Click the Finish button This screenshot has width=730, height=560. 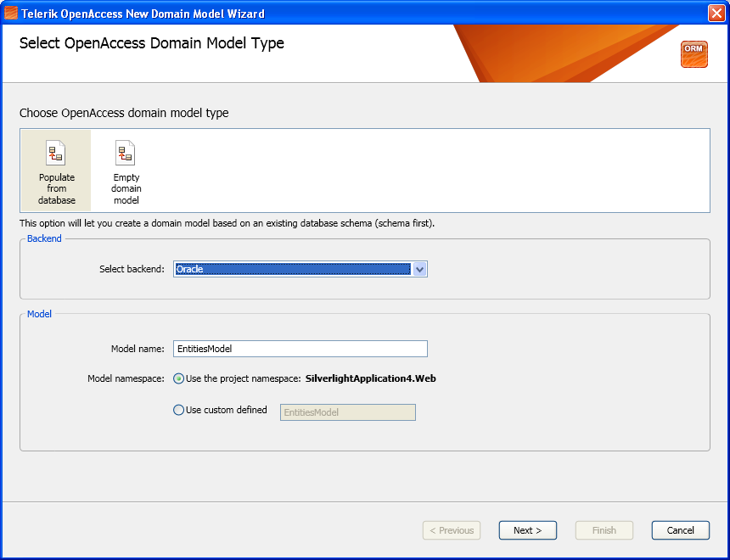[x=604, y=530]
